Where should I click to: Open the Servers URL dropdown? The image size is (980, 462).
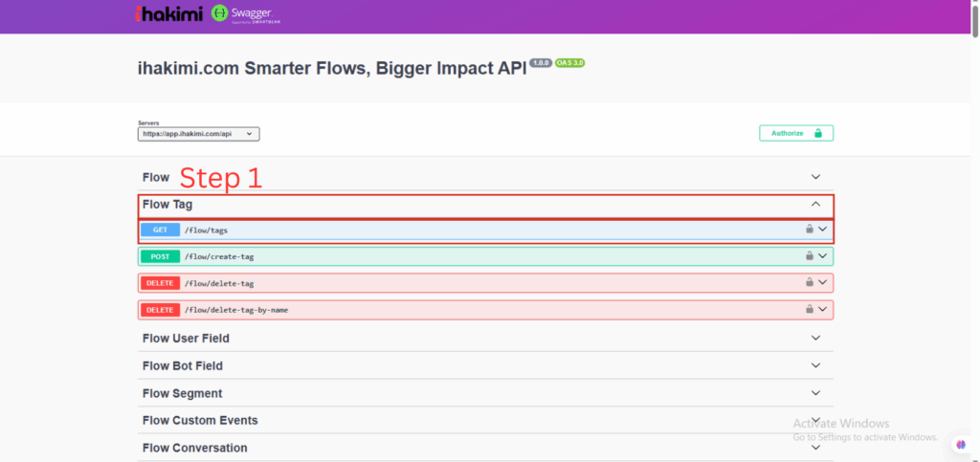click(199, 134)
